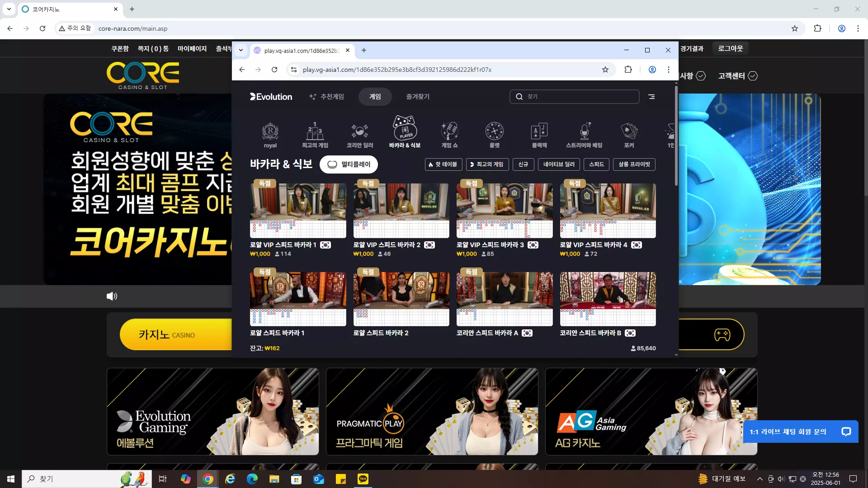
Task: Select the 바카라 & 식보 category icon
Action: pos(405,131)
